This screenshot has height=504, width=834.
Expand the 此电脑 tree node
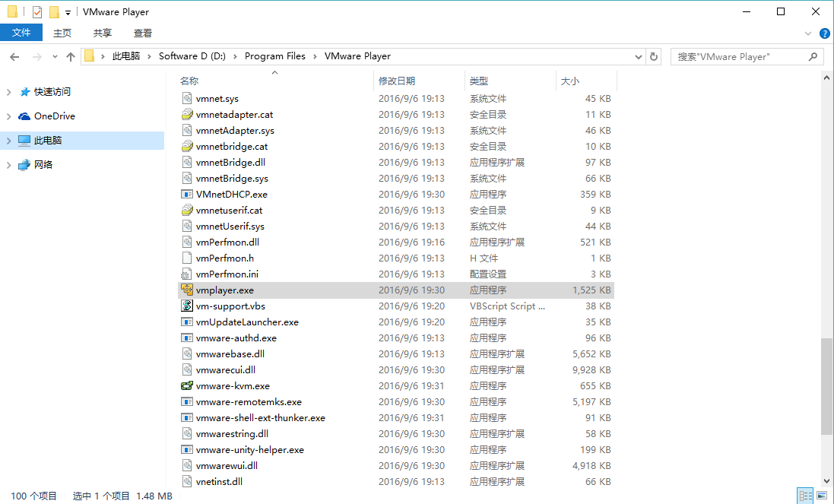(x=8, y=141)
